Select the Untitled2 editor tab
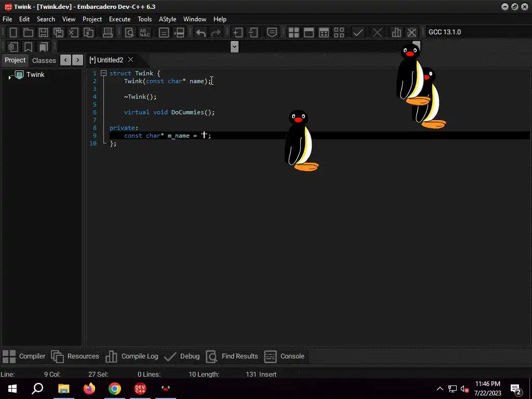Viewport: 532px width, 399px height. point(106,60)
